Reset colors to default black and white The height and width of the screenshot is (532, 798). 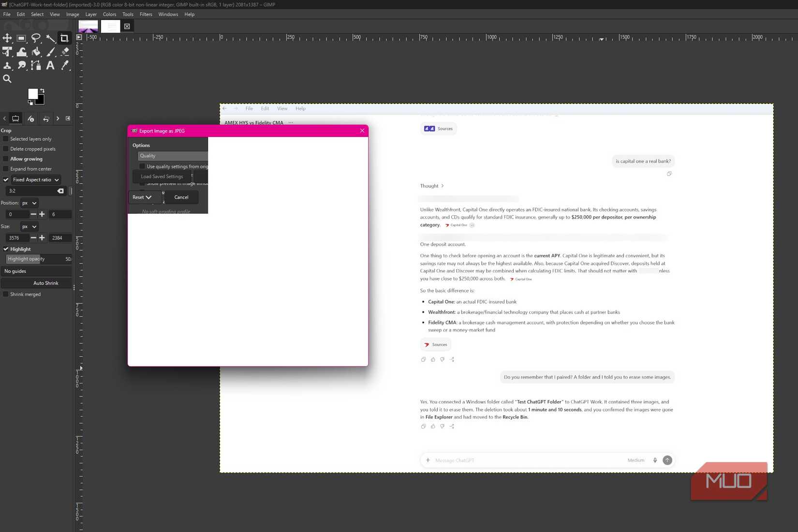30,103
